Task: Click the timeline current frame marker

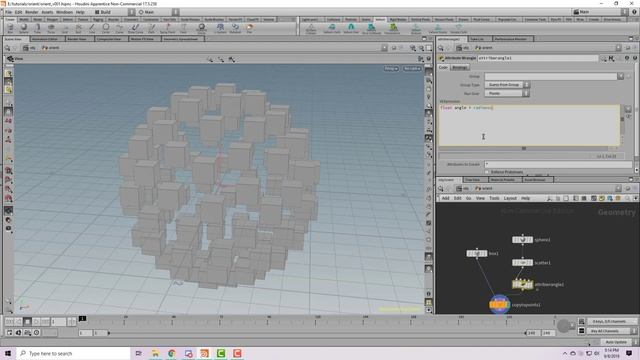Action: pos(82,318)
